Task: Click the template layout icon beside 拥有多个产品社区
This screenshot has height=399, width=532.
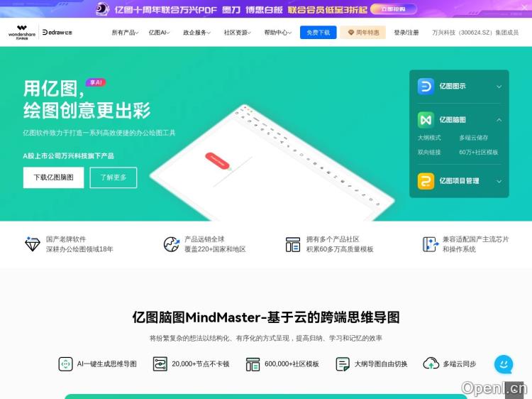Action: tap(293, 244)
